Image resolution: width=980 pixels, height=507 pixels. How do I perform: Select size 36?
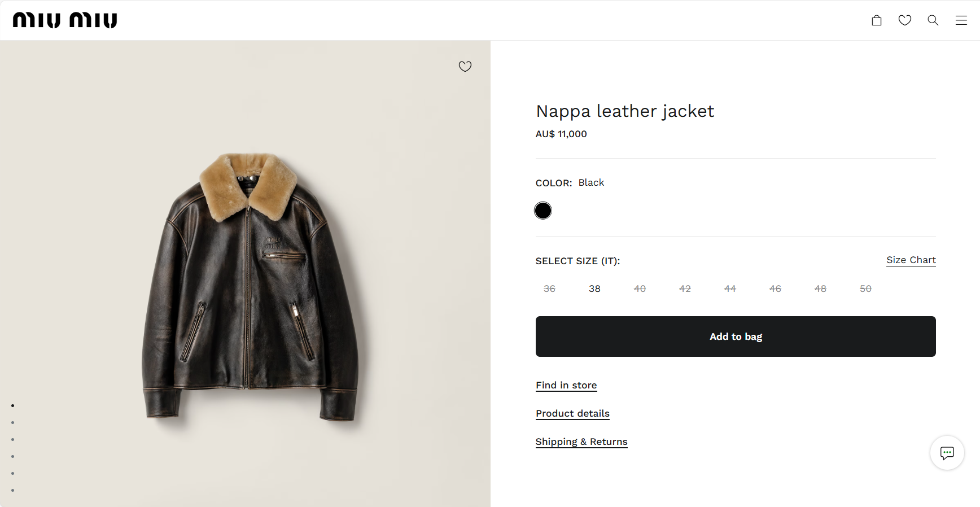pyautogui.click(x=549, y=289)
